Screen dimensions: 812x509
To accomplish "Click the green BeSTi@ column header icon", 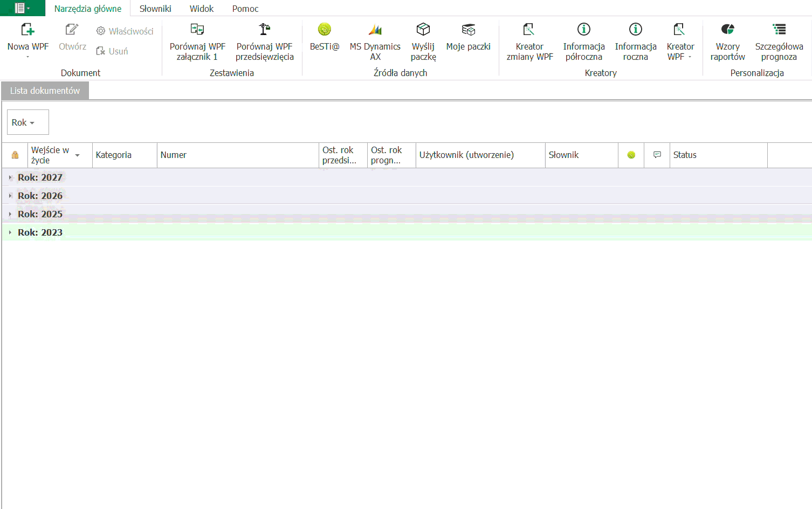I will (x=631, y=155).
